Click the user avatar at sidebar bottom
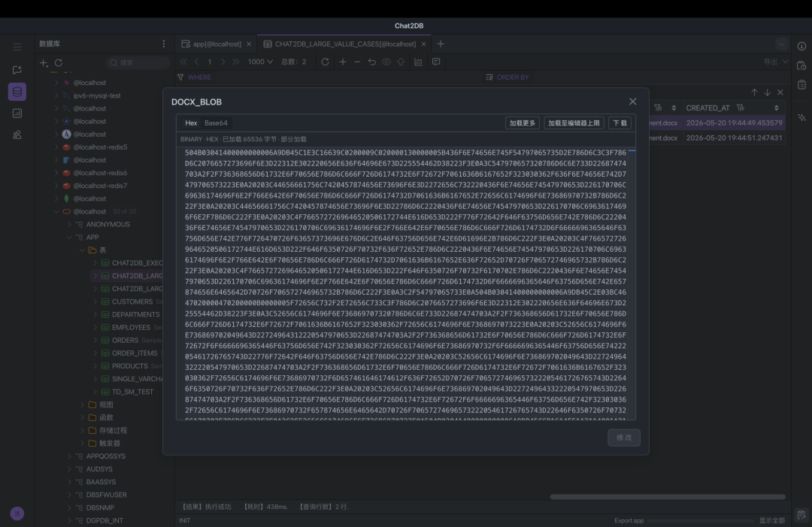This screenshot has width=812, height=527. pyautogui.click(x=17, y=513)
